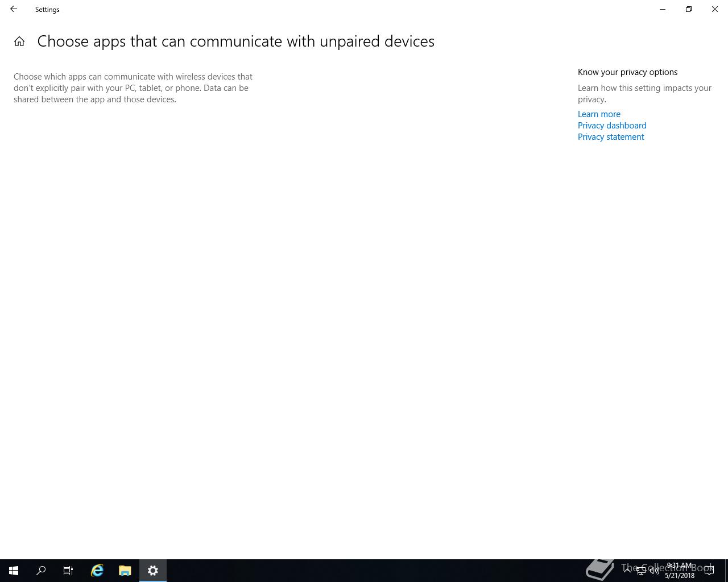Viewport: 728px width, 582px height.
Task: Restore down the Settings window
Action: (x=689, y=9)
